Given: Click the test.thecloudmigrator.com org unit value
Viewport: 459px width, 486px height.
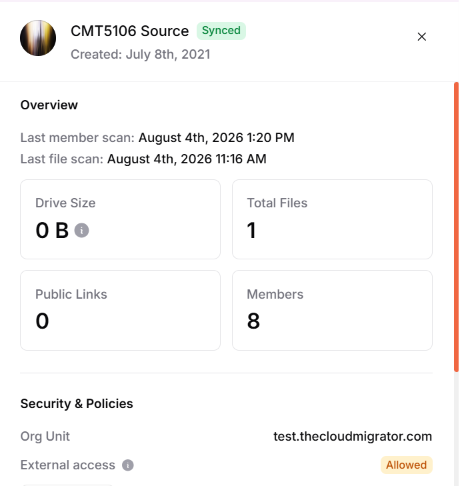Looking at the screenshot, I should click(x=353, y=436).
